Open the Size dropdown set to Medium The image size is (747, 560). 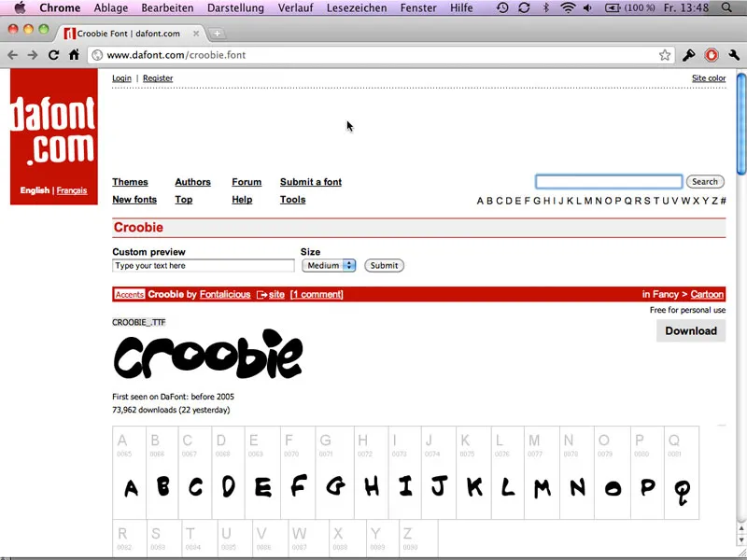(329, 266)
